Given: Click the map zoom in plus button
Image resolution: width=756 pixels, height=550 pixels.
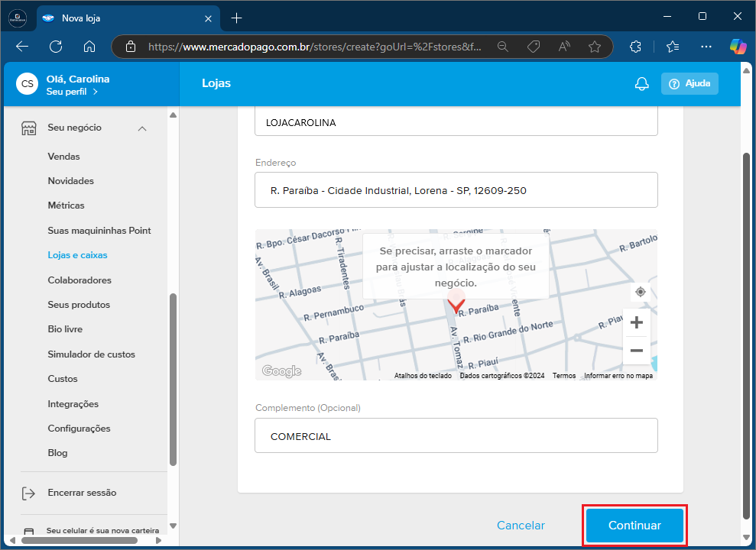Looking at the screenshot, I should [636, 322].
